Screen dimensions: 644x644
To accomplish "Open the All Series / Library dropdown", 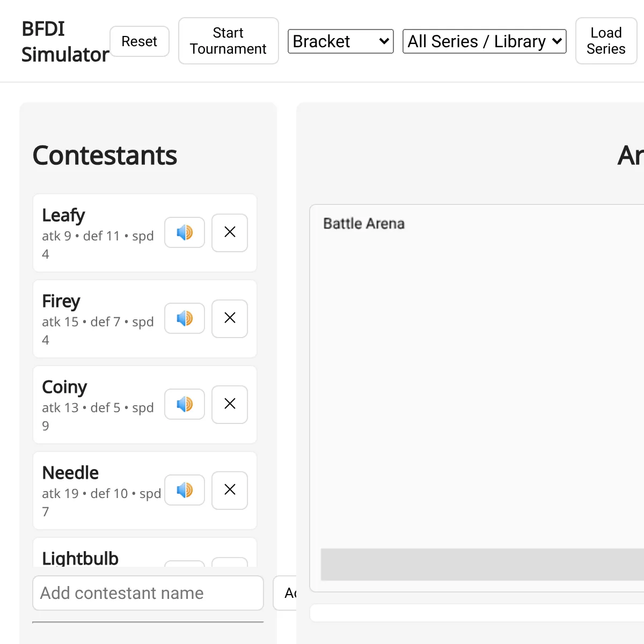I will (x=485, y=41).
